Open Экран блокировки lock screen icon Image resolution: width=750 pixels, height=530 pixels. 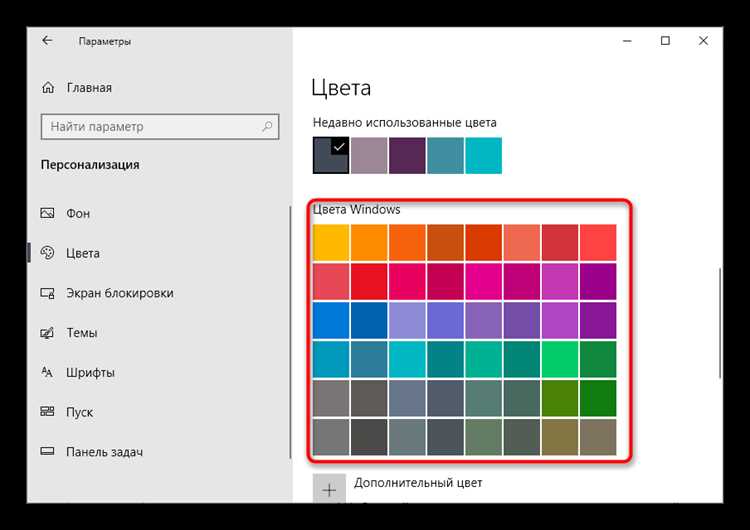(47, 293)
